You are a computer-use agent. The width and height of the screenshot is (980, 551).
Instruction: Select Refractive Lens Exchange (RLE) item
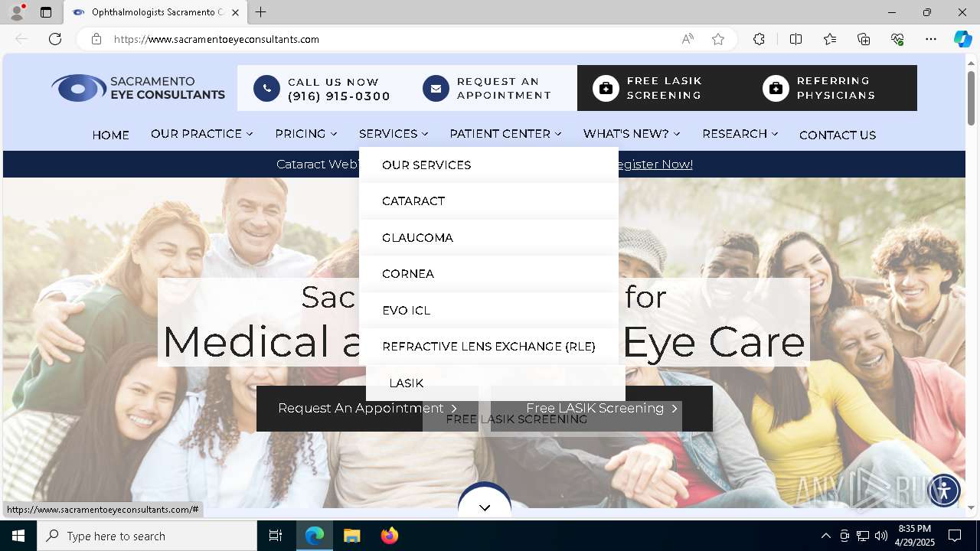488,347
